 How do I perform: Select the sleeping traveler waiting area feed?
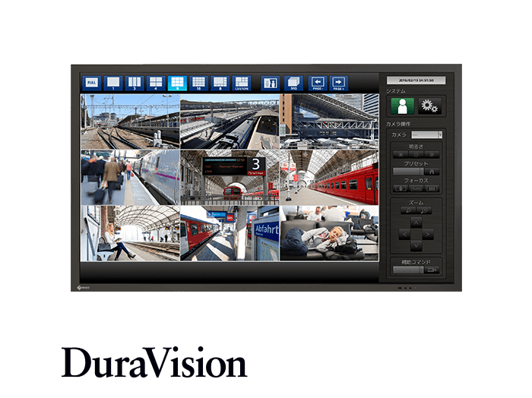(329, 233)
